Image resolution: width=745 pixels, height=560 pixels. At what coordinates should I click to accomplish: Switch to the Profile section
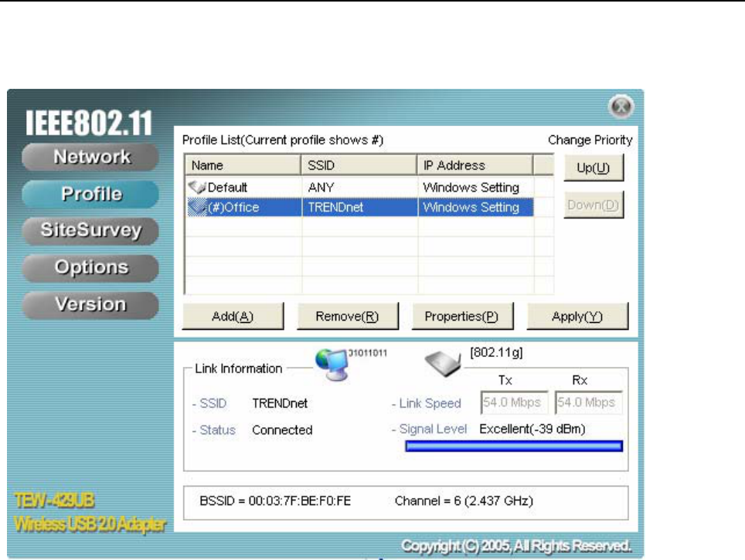pyautogui.click(x=90, y=194)
